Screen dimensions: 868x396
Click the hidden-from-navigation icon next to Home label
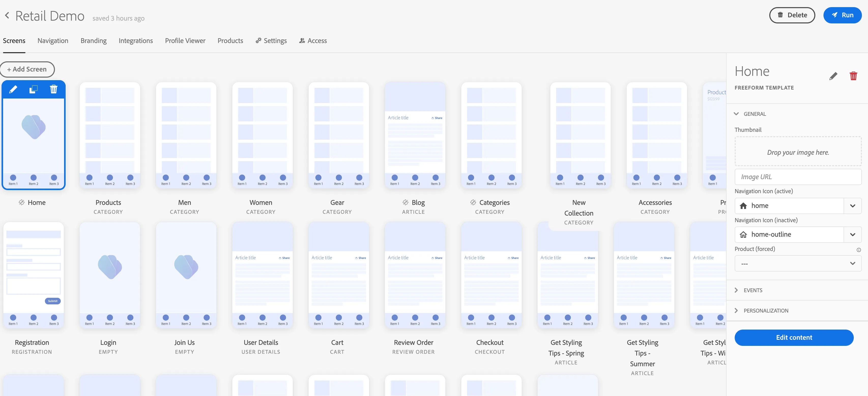click(x=22, y=203)
